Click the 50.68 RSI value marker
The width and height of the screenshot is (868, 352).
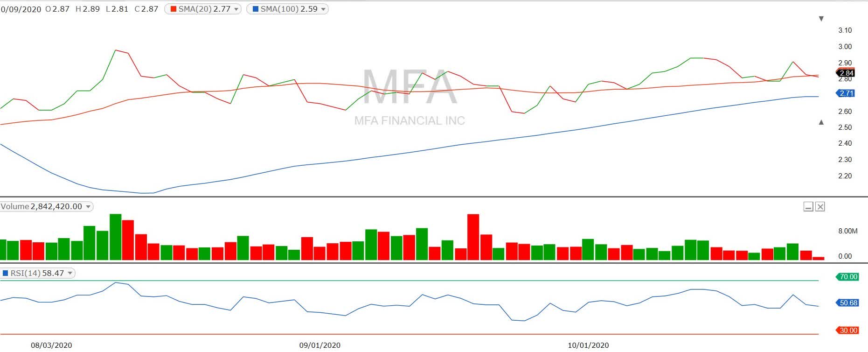[x=847, y=303]
